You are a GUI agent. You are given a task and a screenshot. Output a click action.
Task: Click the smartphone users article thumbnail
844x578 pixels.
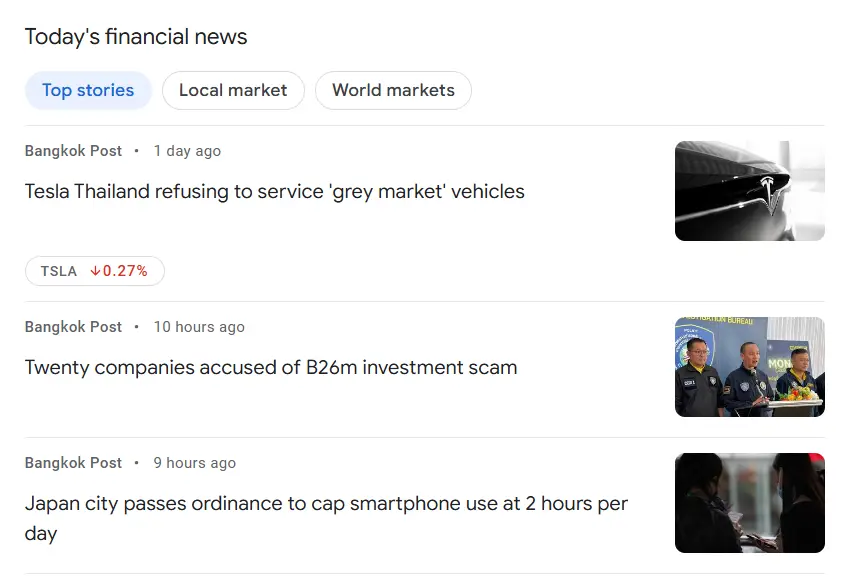tap(749, 503)
